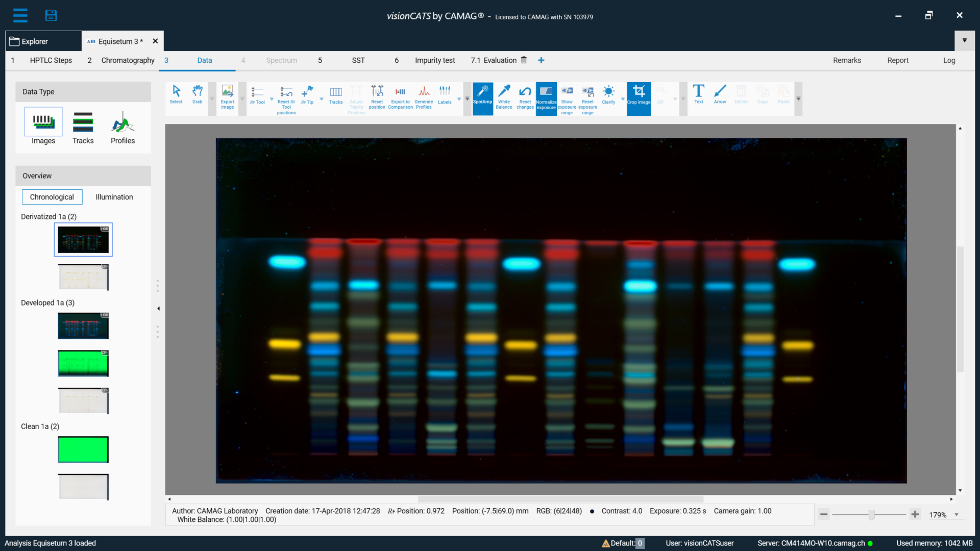Click the Crop image tool
This screenshot has height=551, width=980.
639,96
